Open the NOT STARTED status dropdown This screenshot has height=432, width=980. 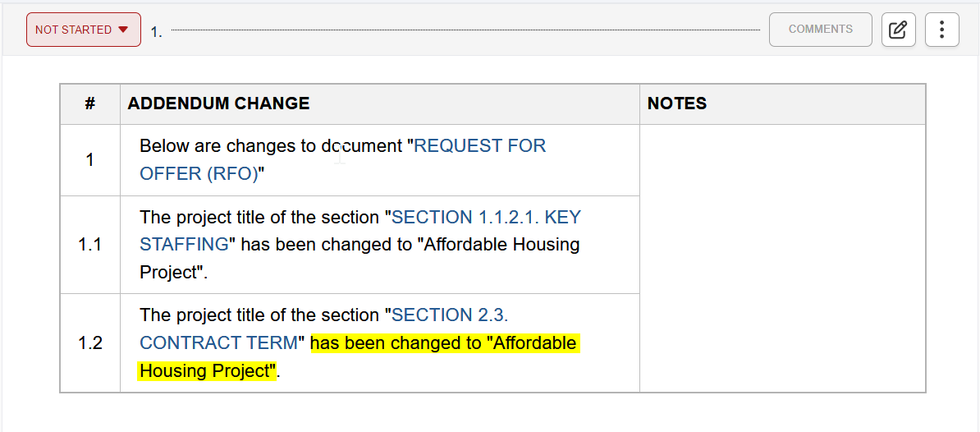point(84,30)
